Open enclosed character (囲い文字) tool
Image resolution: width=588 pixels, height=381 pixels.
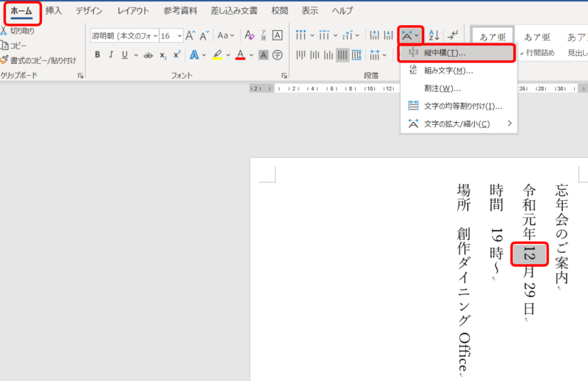click(277, 55)
